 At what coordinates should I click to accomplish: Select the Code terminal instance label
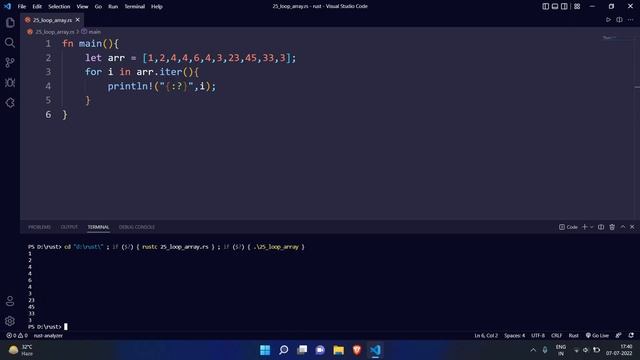point(568,227)
